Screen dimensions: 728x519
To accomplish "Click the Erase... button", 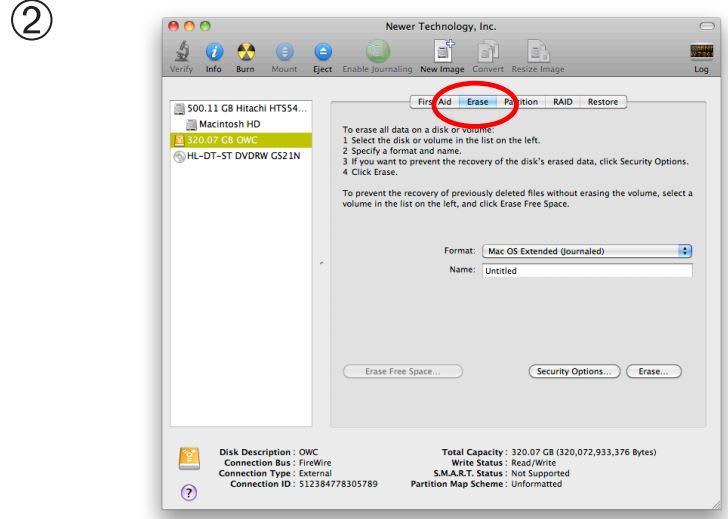I will [654, 371].
